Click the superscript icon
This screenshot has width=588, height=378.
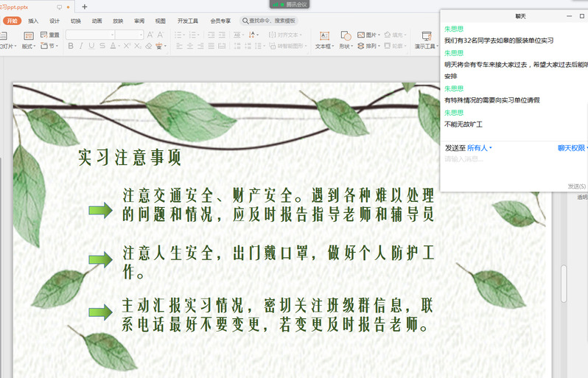coord(126,46)
